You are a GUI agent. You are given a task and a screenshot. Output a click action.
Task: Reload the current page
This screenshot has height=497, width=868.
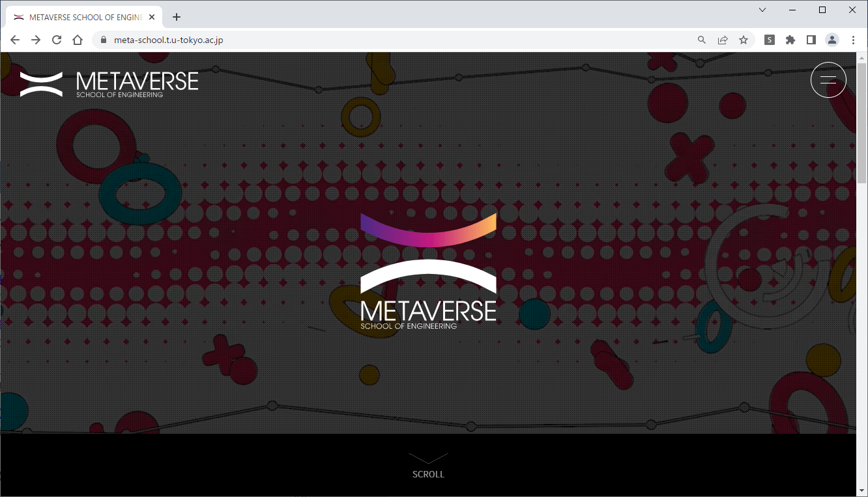point(57,40)
